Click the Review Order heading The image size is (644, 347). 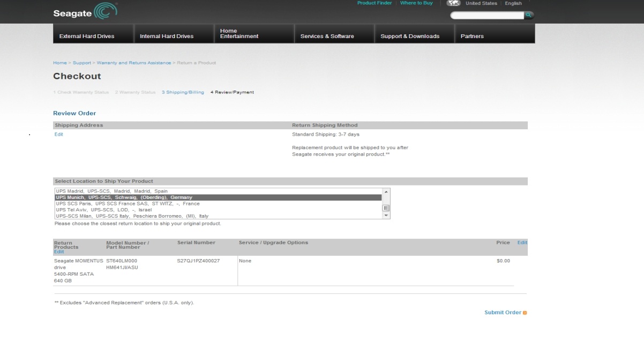(x=74, y=113)
